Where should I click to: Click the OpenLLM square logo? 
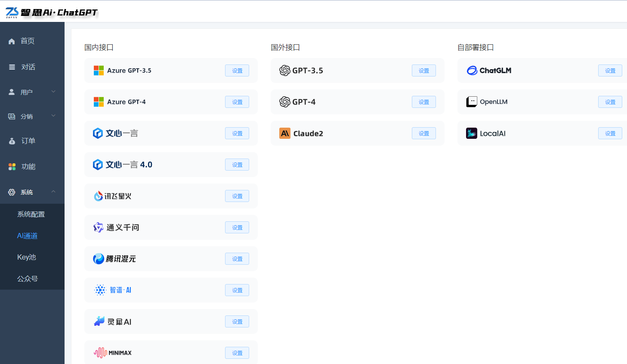(x=472, y=102)
